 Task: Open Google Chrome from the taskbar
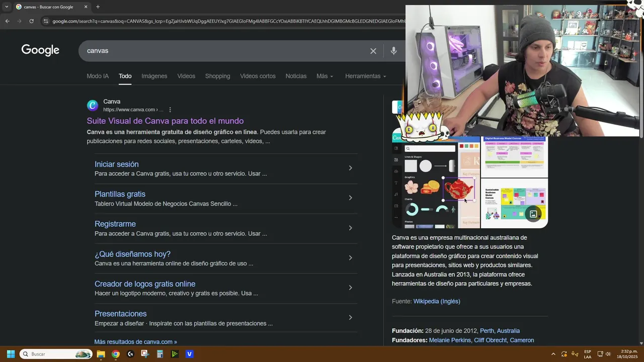(x=116, y=354)
